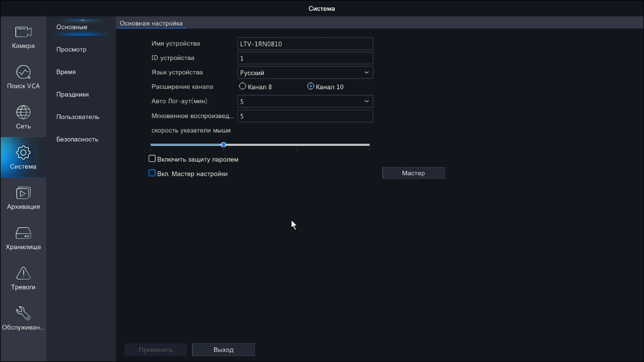Image resolution: width=644 pixels, height=362 pixels.
Task: Open the Пользователь submenu item
Action: (x=78, y=117)
